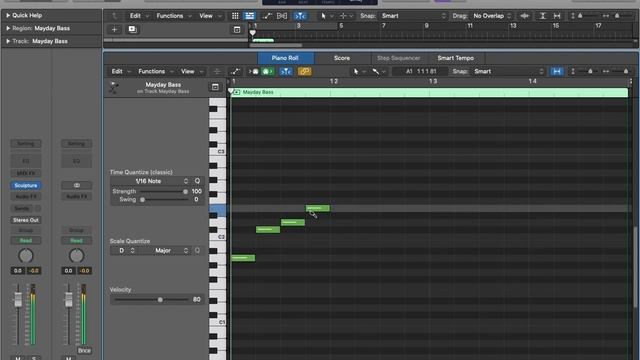Duplicate the track using duplicate icon
The height and width of the screenshot is (360, 640).
click(x=132, y=29)
